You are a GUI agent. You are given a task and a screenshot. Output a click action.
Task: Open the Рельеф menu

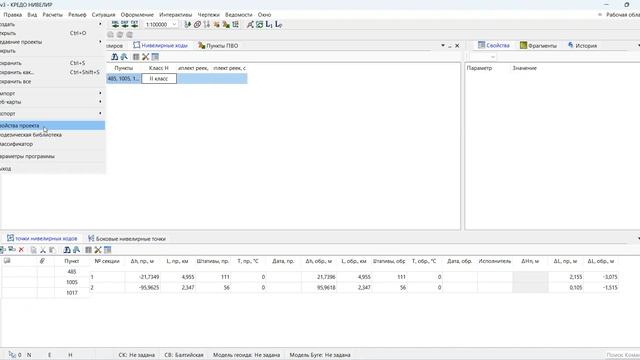(x=77, y=15)
